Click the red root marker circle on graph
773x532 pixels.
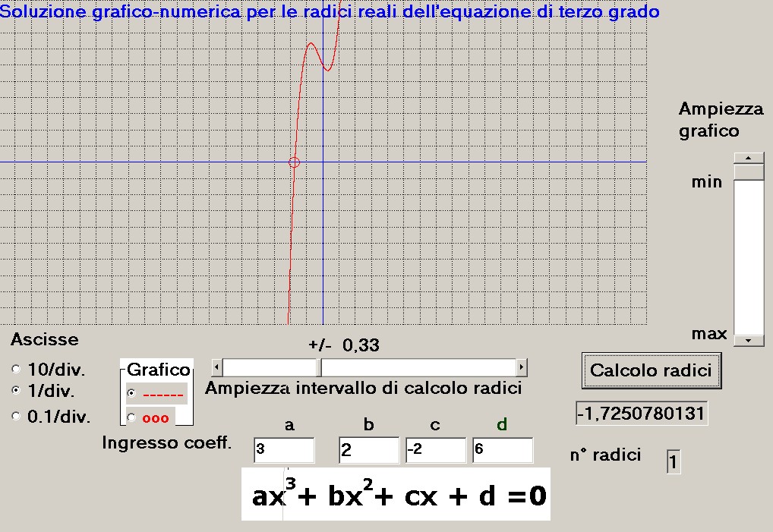[295, 162]
